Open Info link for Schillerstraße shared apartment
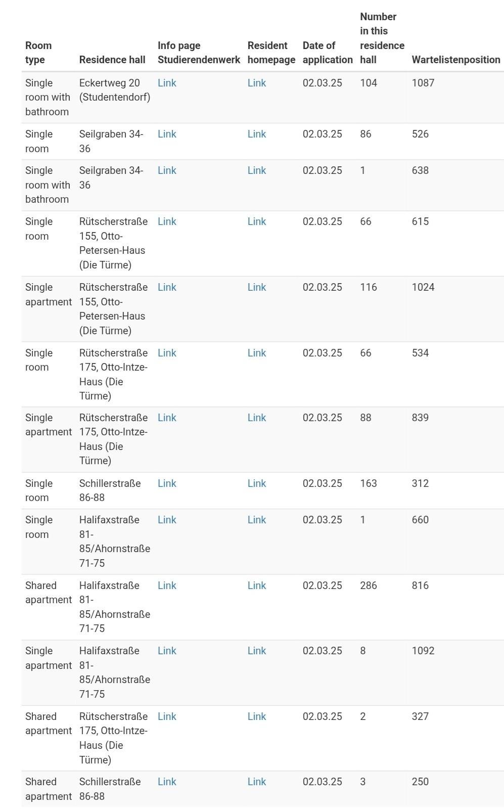This screenshot has width=504, height=812. [x=167, y=782]
